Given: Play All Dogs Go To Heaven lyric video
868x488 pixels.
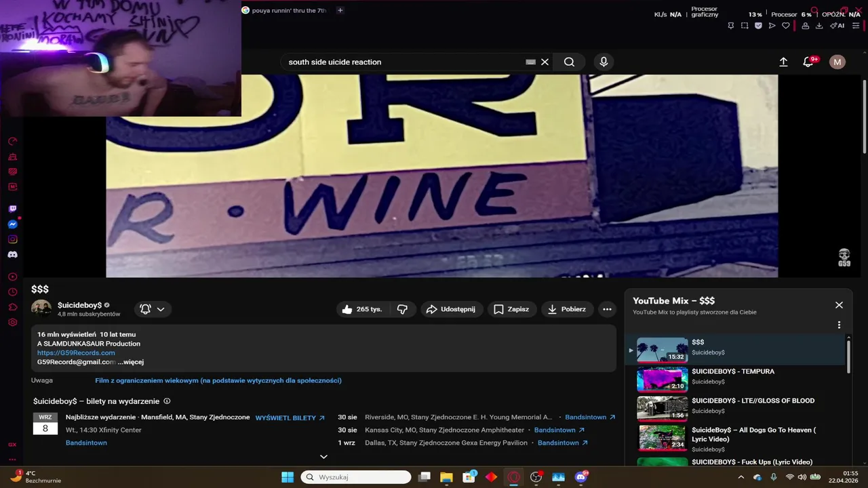Looking at the screenshot, I should pos(736,439).
